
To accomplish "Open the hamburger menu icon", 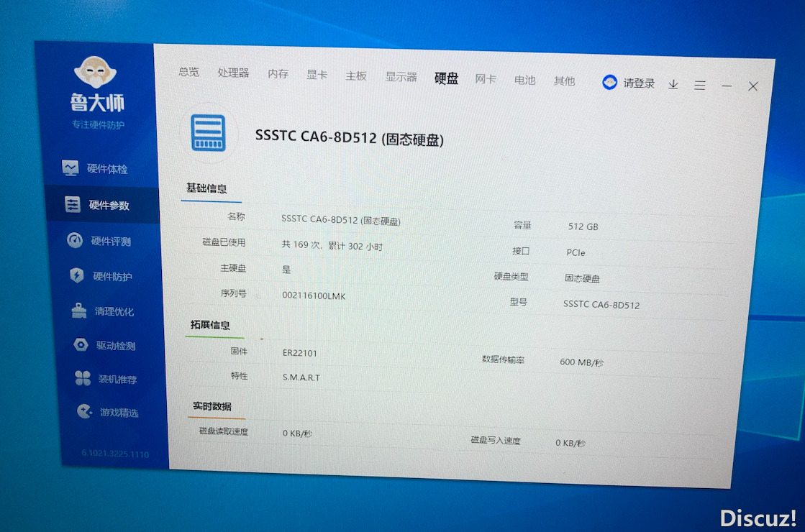I will click(x=699, y=85).
